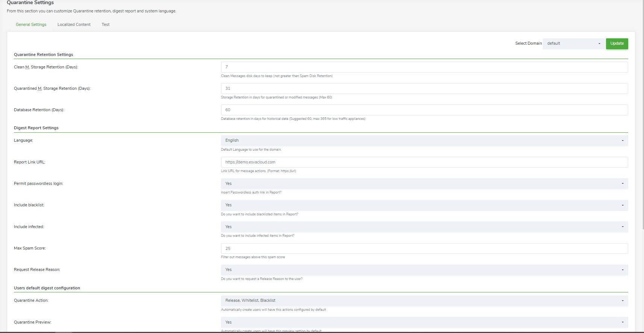The height and width of the screenshot is (333, 644).
Task: Click the Digest Report Settings heading
Action: point(36,128)
